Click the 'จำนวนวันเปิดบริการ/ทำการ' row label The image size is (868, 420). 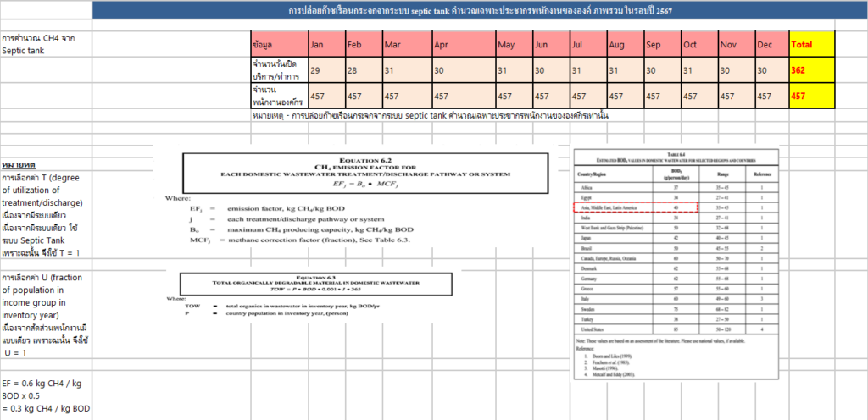[278, 70]
